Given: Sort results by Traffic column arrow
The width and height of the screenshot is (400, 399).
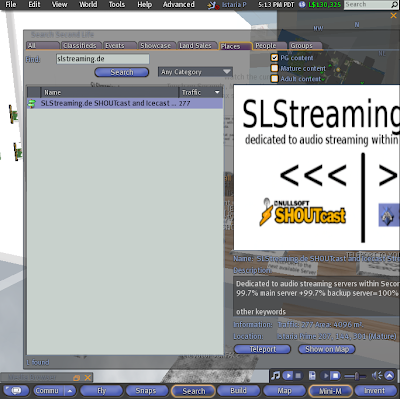Looking at the screenshot, I should pos(217,92).
